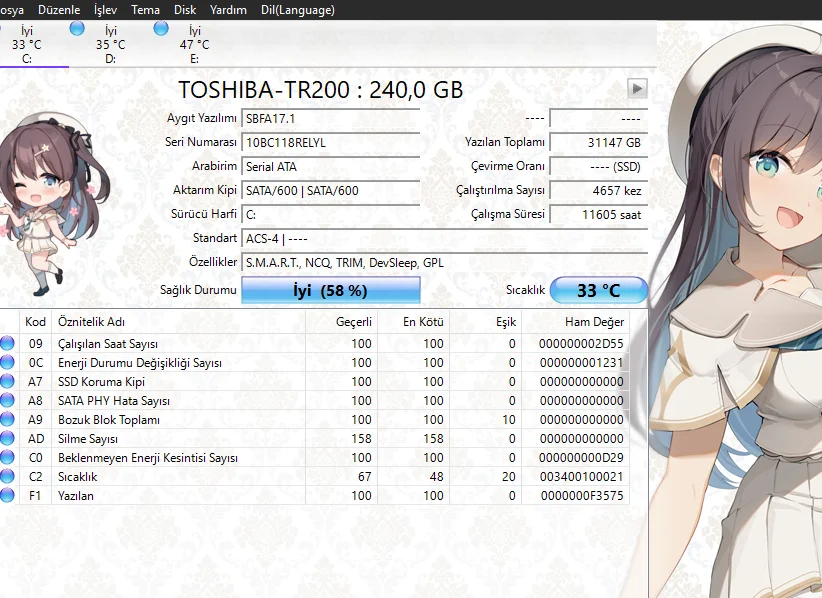
Task: Click current value 158 in Silme Sayısı row
Action: click(361, 439)
